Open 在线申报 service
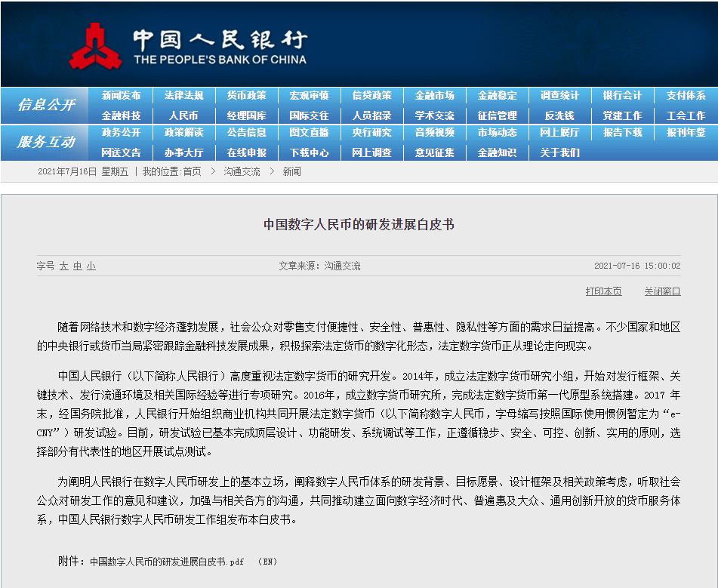This screenshot has height=588, width=718. (246, 152)
